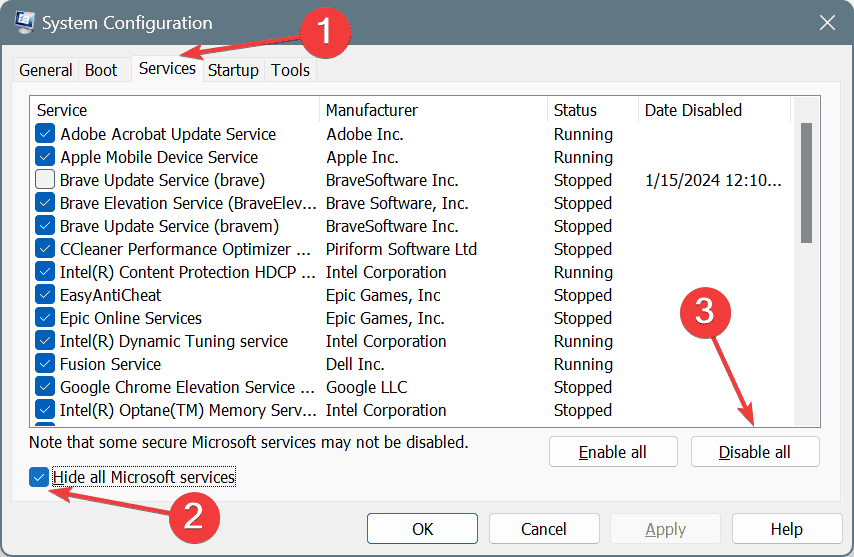The image size is (854, 557).
Task: Sort by the Manufacturer column header
Action: (434, 110)
